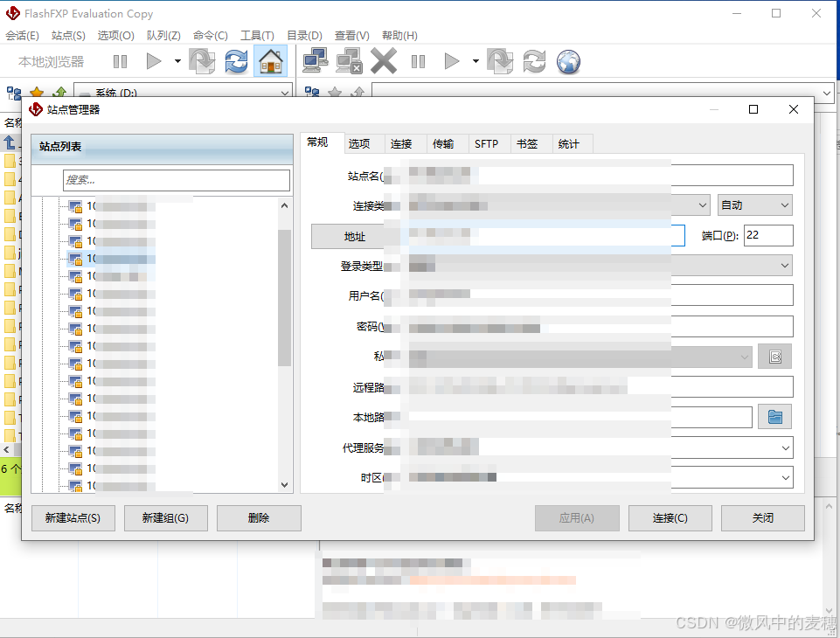Screen dimensions: 840x638
Task: Open dropdown arrow beside local play icon
Action: click(177, 61)
